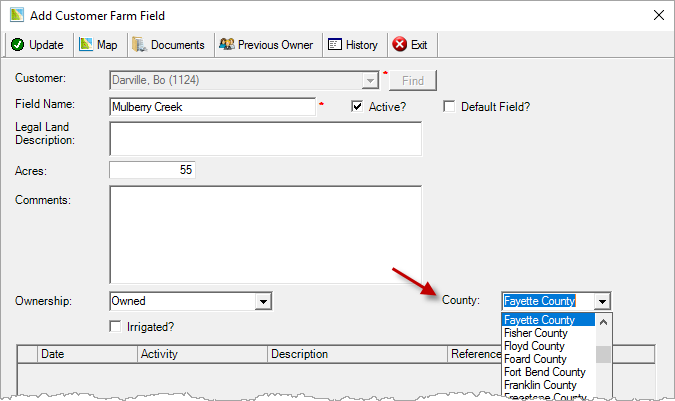Screen dimensions: 675x401
Task: Toggle the Active? checkbox
Action: pyautogui.click(x=357, y=106)
